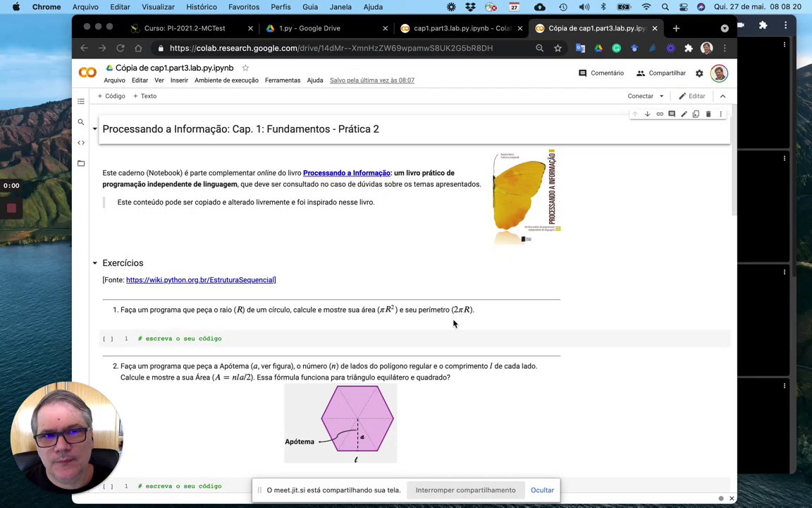Click the Conectar button
The height and width of the screenshot is (508, 812).
tap(641, 96)
